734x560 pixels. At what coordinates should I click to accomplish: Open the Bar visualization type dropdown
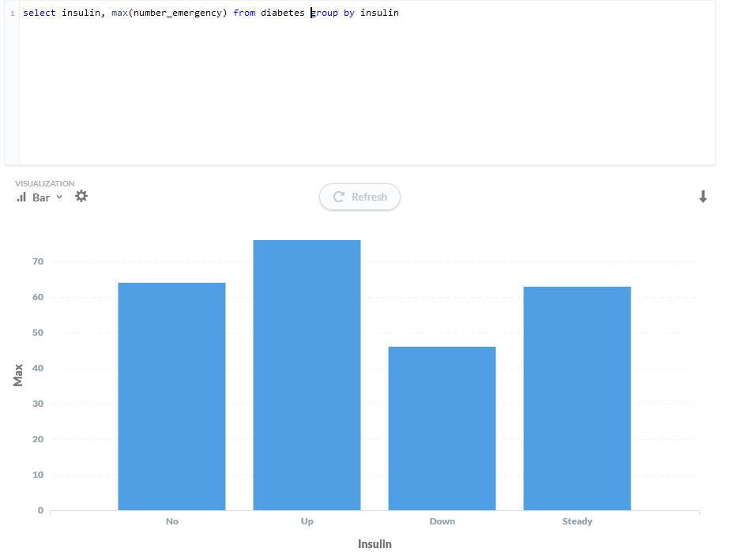[x=40, y=197]
